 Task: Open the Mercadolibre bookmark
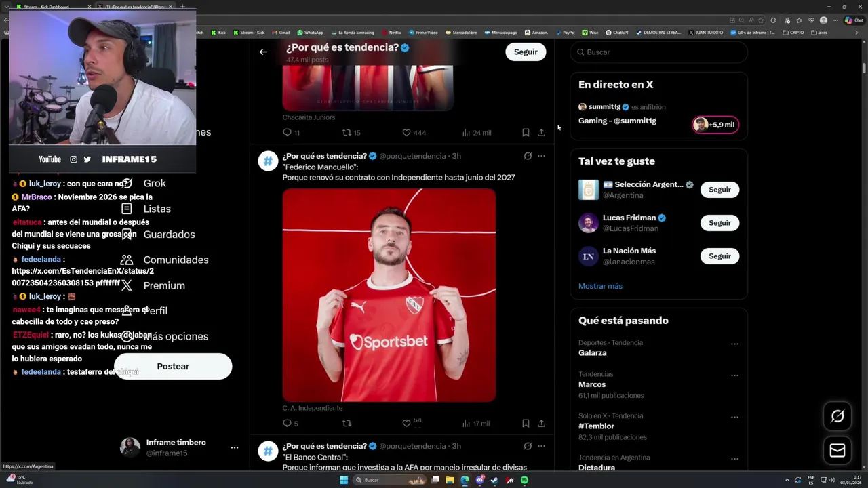460,33
